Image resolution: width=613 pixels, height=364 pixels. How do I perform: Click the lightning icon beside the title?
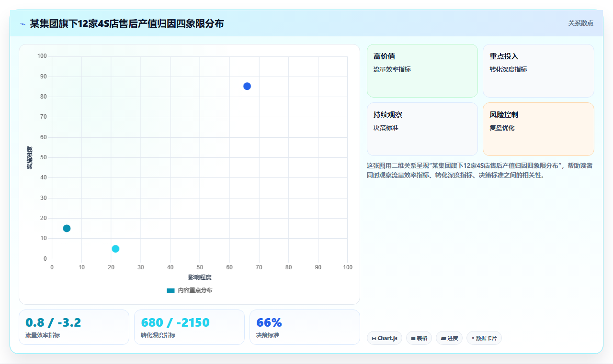click(23, 24)
